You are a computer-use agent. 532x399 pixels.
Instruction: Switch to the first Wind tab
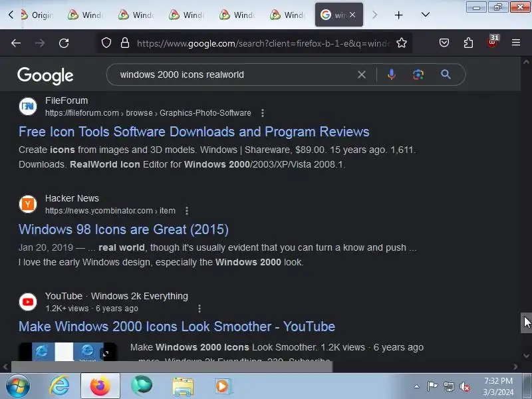[86, 15]
